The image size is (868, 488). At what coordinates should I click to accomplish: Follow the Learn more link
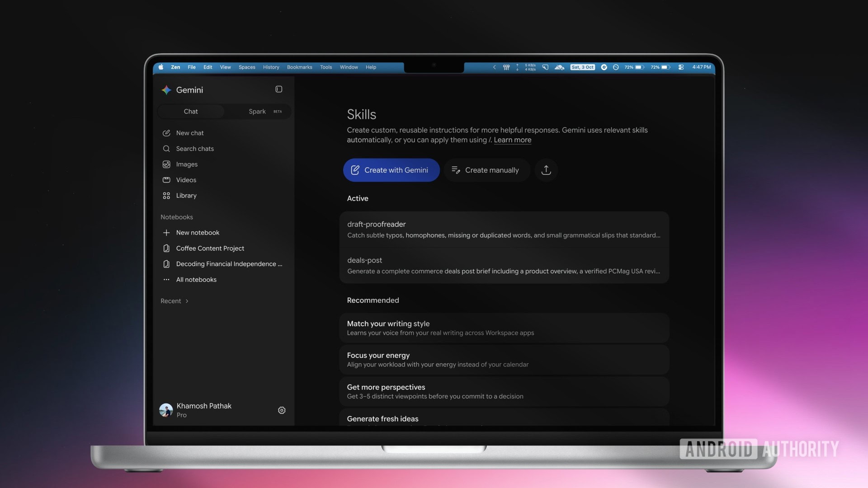point(512,140)
